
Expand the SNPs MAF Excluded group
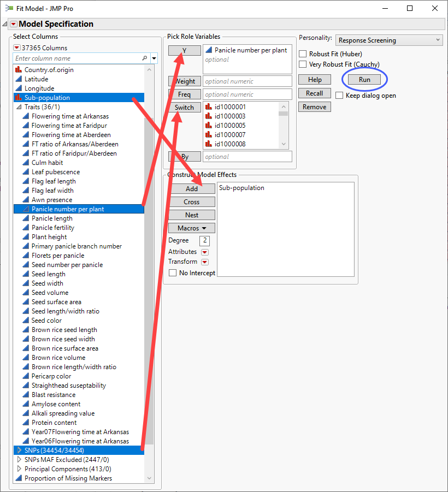[x=19, y=459]
